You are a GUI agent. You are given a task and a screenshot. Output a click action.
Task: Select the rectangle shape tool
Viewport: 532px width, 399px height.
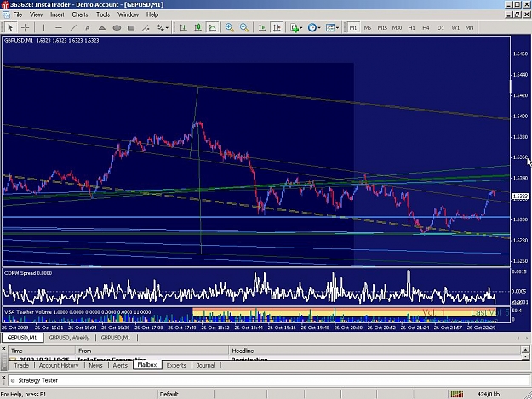pos(131,28)
